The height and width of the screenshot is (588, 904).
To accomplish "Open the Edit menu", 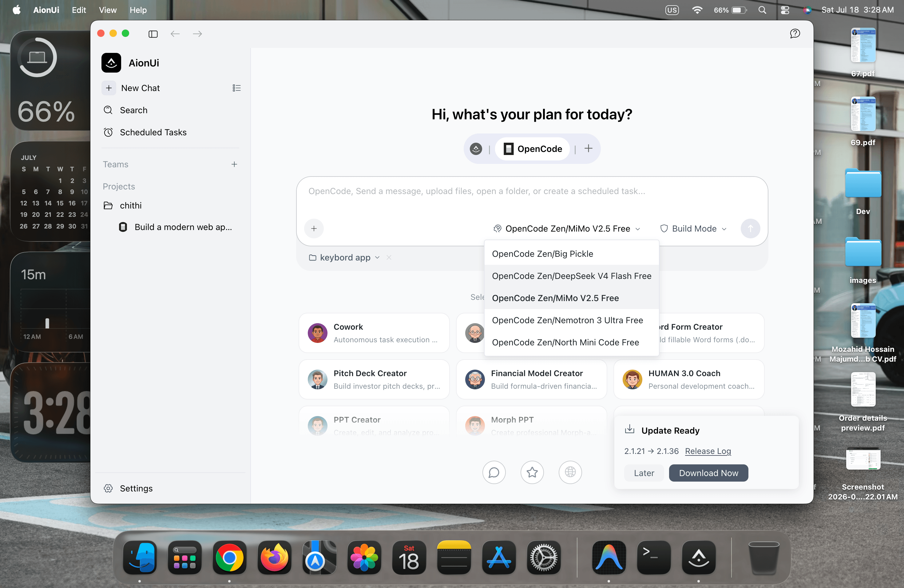I will coord(79,10).
